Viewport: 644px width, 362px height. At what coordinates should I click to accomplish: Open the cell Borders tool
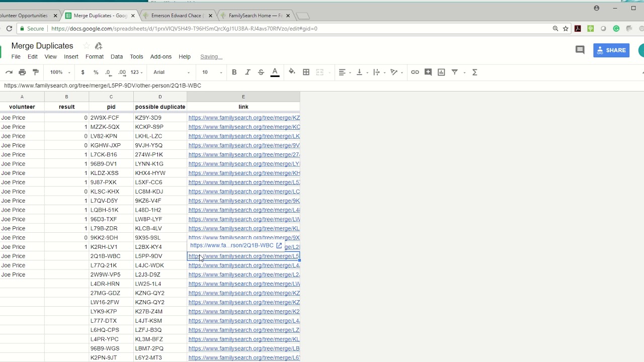click(306, 72)
